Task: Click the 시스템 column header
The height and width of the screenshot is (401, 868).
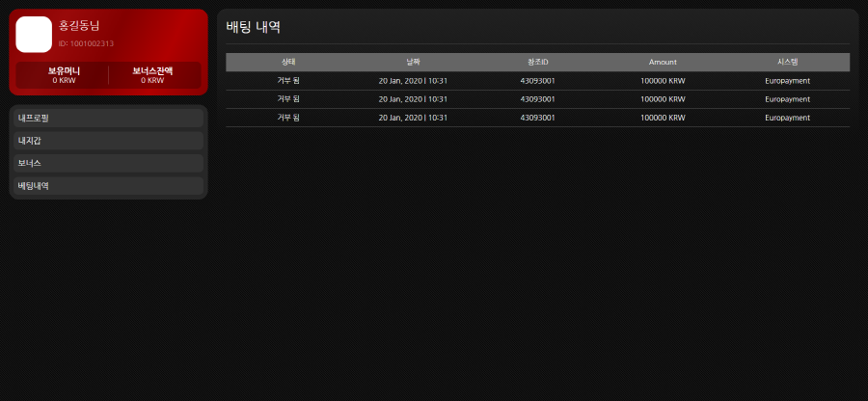Action: 787,62
